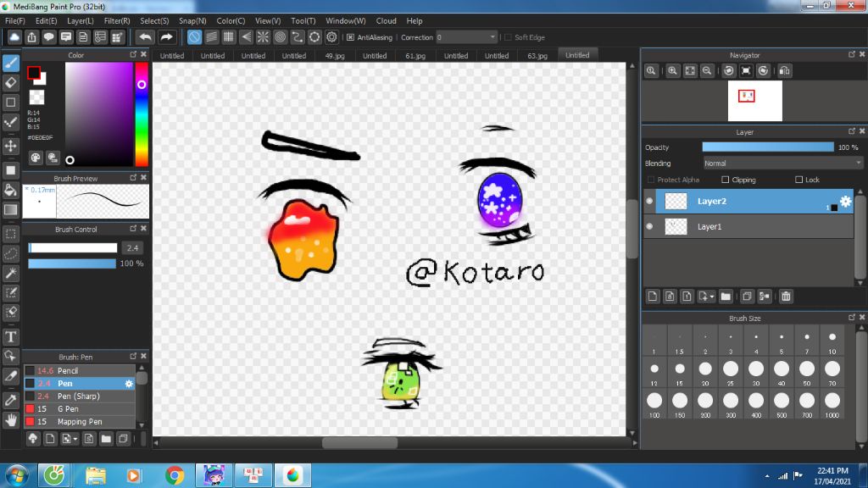Image resolution: width=868 pixels, height=488 pixels.
Task: Select the rectangular Select tool
Action: point(11,234)
